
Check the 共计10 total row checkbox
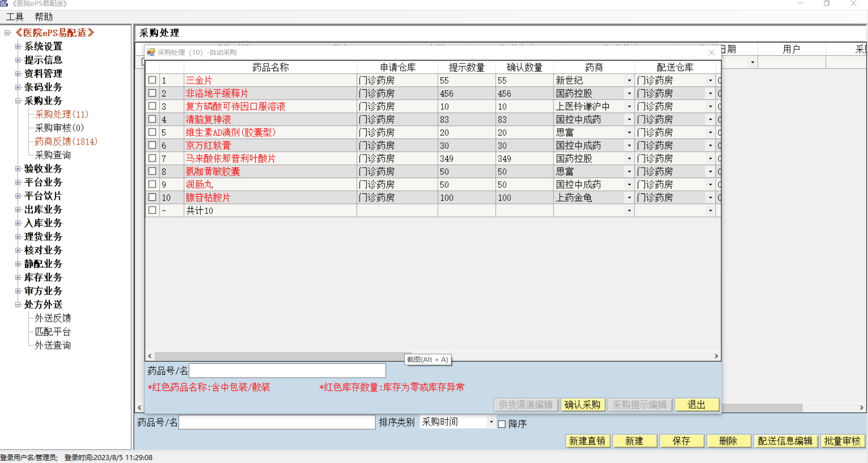pyautogui.click(x=152, y=211)
